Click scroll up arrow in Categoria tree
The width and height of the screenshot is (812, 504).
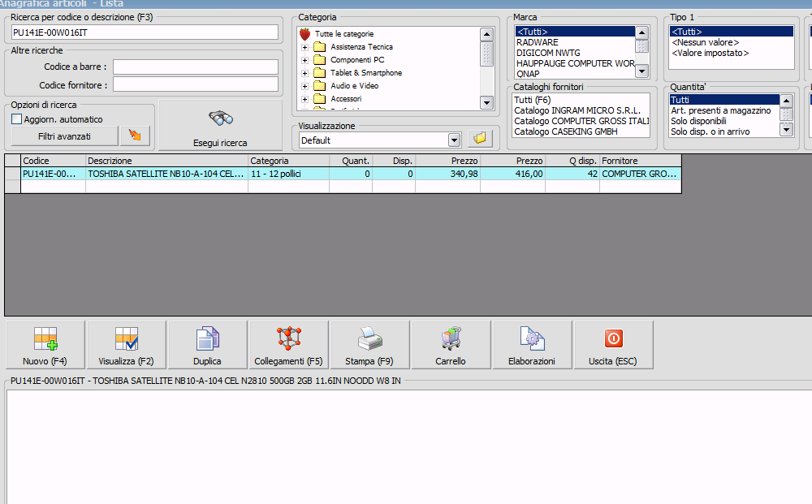486,34
